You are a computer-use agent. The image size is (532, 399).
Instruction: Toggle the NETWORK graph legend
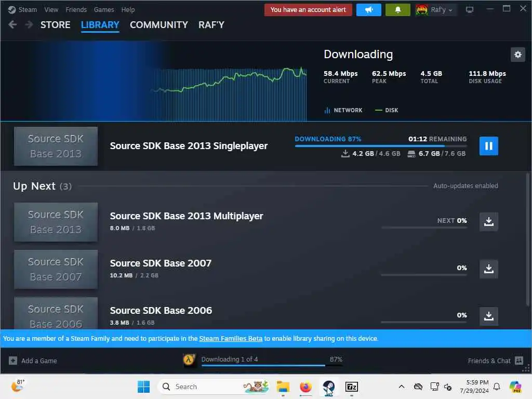coord(343,110)
